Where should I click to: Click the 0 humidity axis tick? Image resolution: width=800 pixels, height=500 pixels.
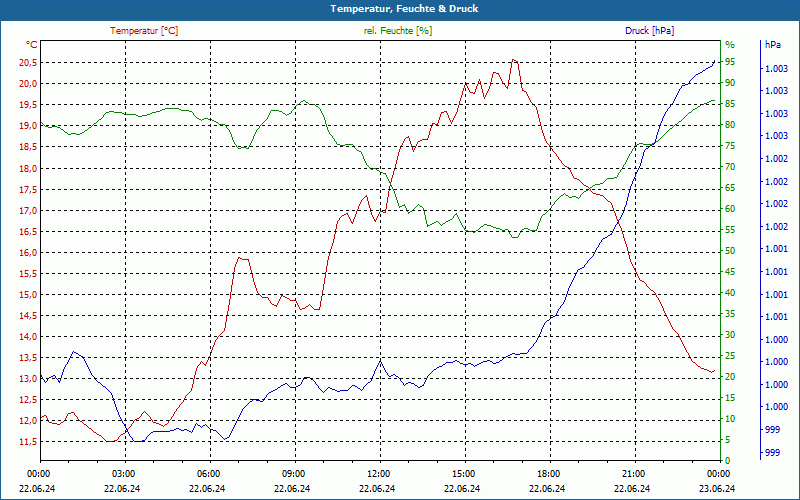[x=728, y=461]
